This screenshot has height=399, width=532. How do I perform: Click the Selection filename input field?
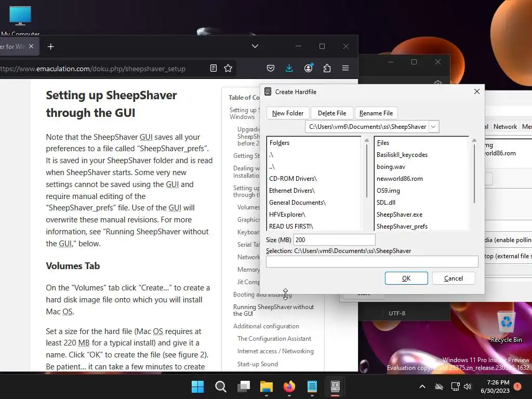pos(372,262)
